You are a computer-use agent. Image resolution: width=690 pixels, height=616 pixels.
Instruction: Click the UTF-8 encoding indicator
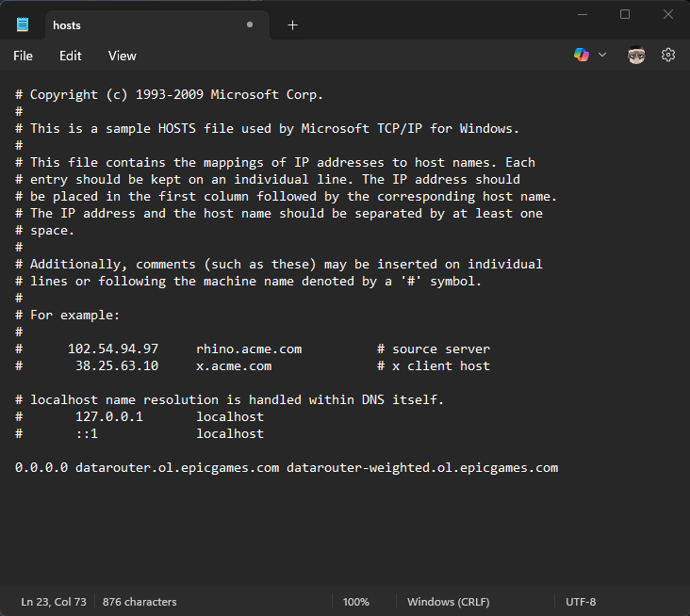581,602
